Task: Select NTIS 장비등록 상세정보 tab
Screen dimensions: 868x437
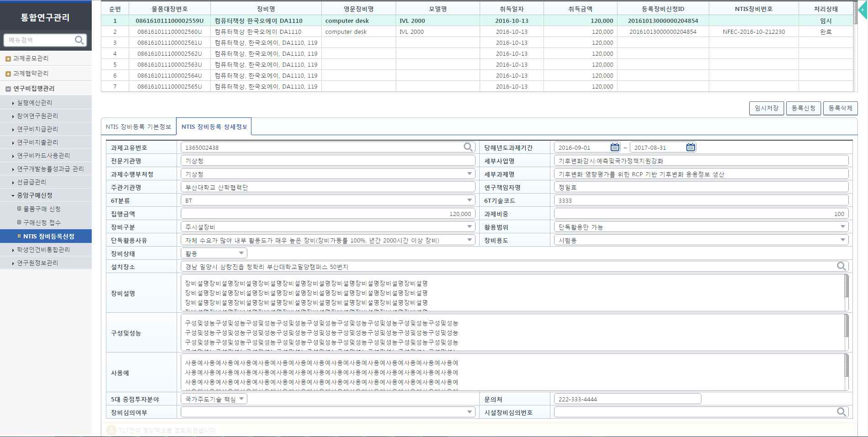Action: 214,126
